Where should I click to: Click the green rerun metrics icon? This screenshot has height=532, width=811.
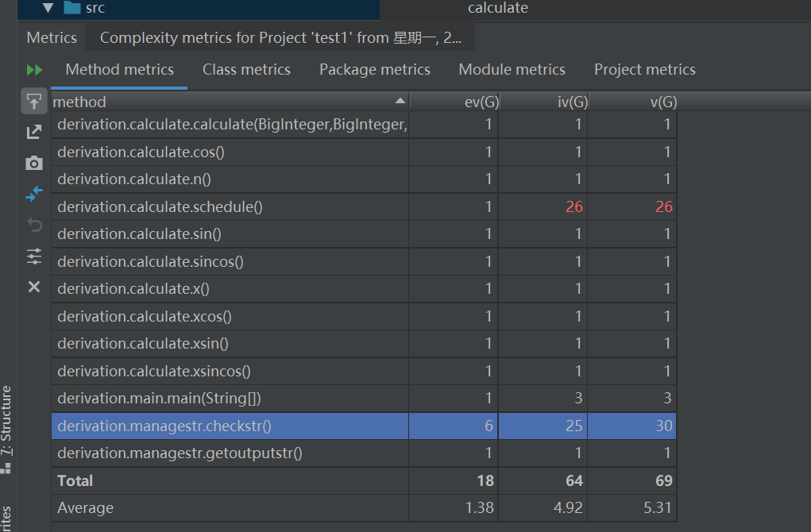click(34, 70)
